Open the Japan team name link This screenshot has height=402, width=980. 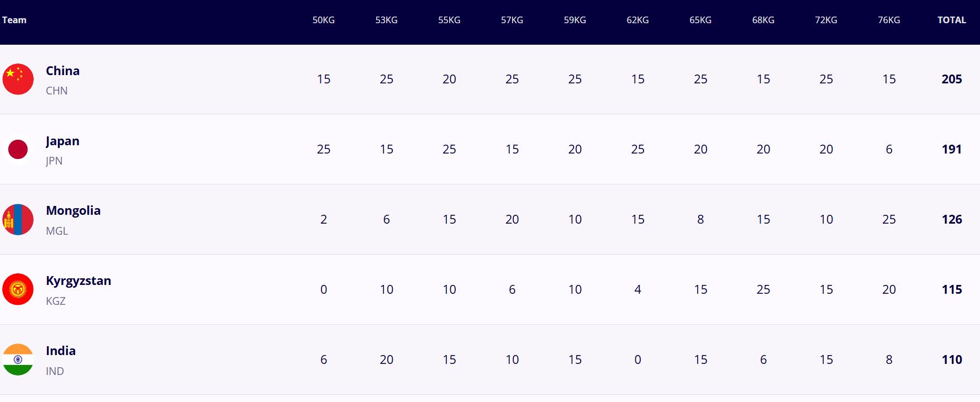pos(62,141)
